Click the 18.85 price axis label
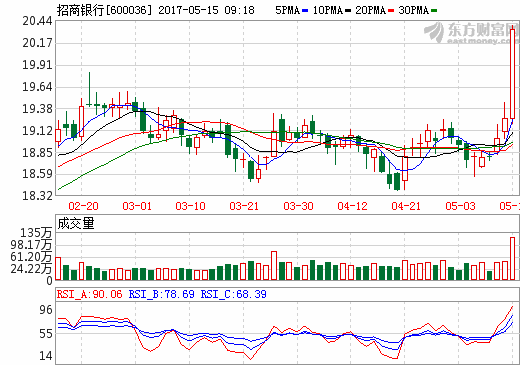The image size is (520, 365). pyautogui.click(x=37, y=153)
